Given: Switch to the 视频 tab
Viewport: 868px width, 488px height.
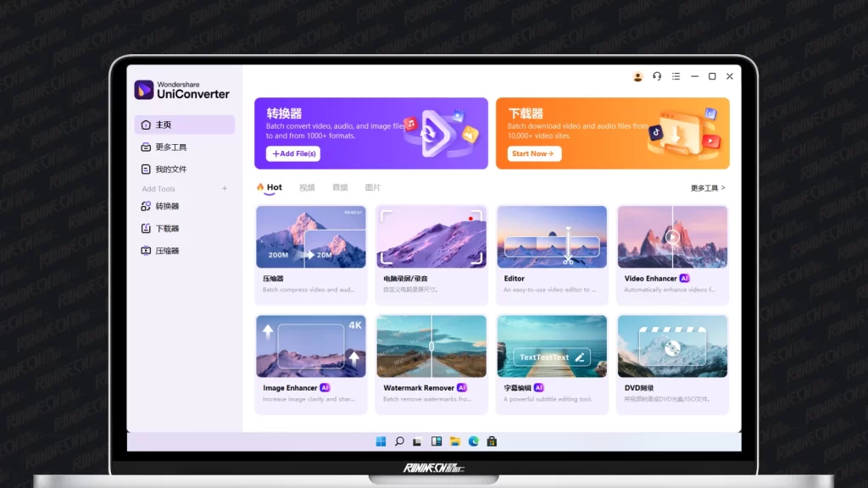Looking at the screenshot, I should pos(307,188).
